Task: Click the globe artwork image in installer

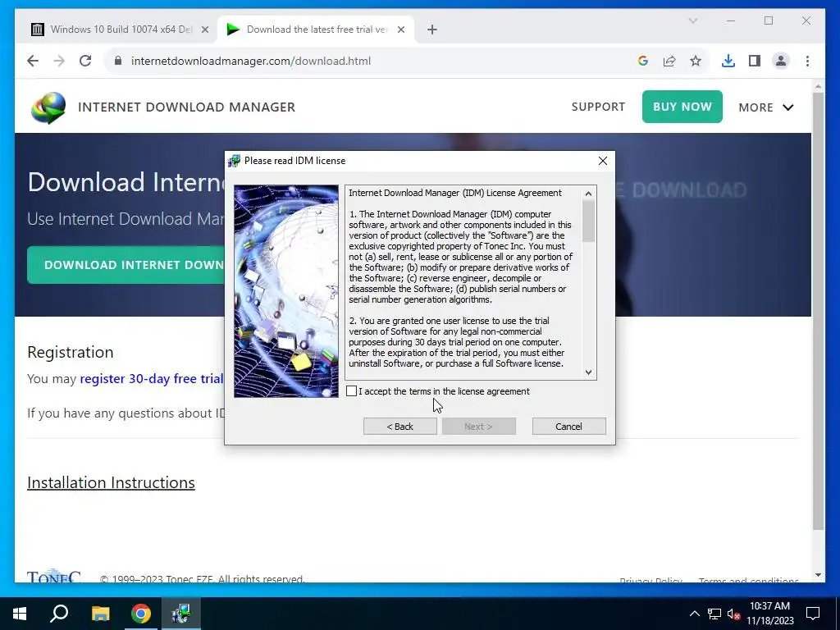Action: point(286,291)
